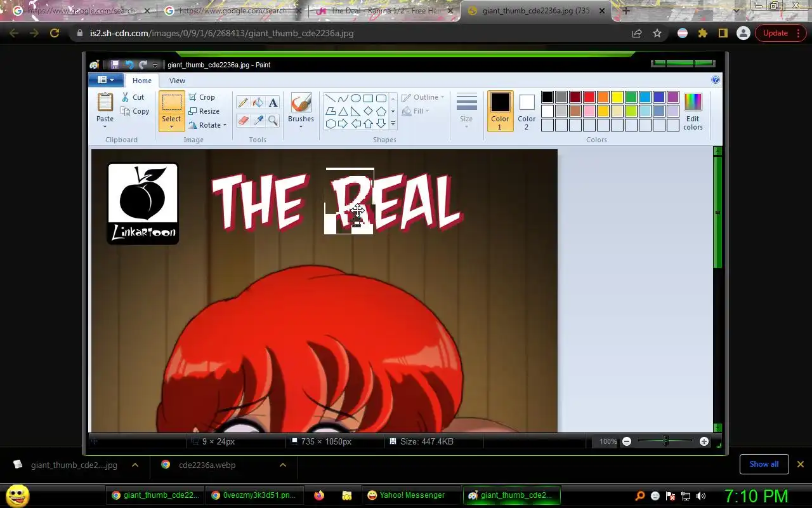Pick the yellow color swatch
The image size is (812, 508).
[x=617, y=97]
